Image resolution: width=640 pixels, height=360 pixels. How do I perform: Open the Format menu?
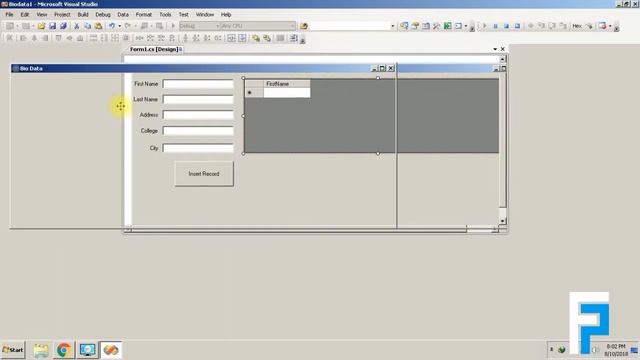click(x=144, y=14)
